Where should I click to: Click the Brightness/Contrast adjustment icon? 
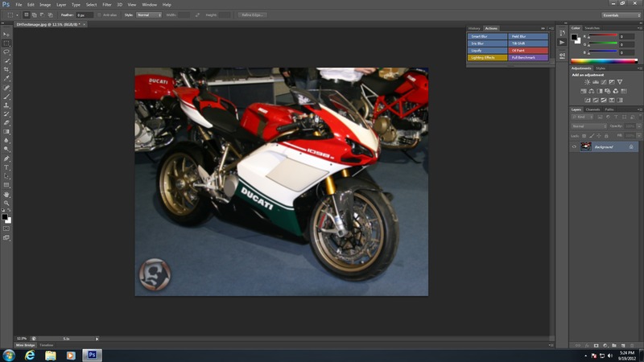(x=588, y=82)
